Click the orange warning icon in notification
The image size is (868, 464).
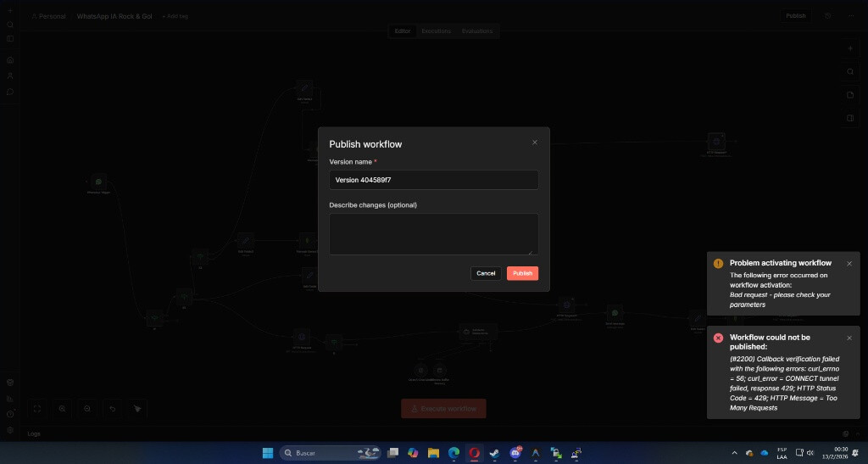pos(718,264)
